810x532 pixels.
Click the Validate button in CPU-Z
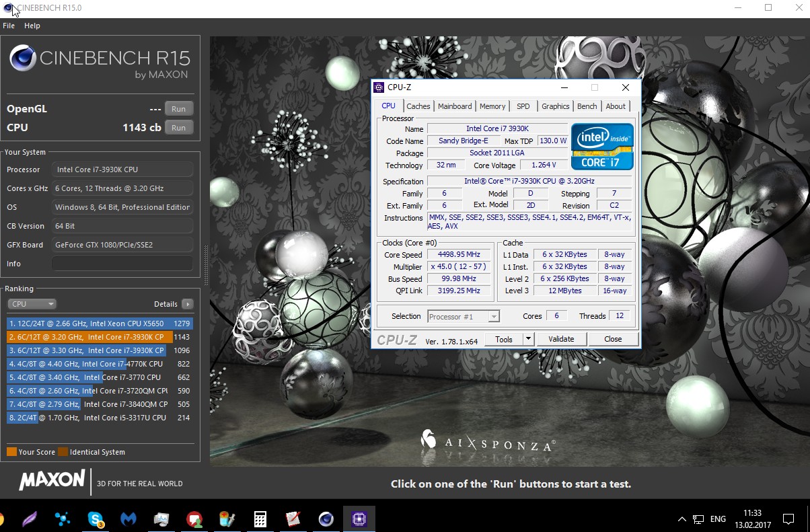tap(561, 339)
